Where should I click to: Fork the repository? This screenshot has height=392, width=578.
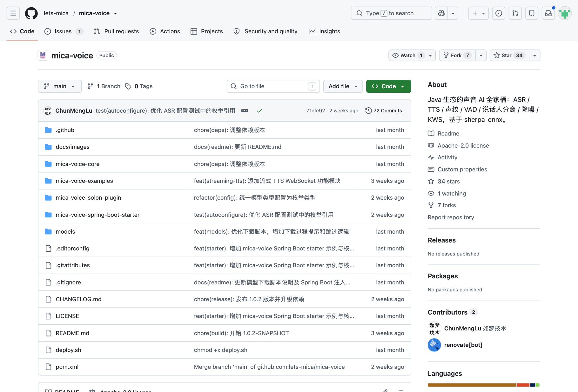(x=457, y=55)
